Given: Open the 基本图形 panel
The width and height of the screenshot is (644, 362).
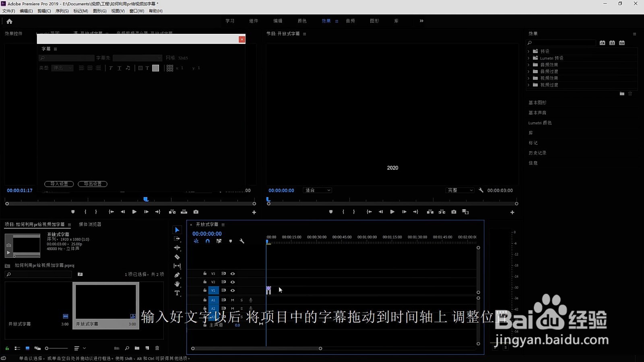Looking at the screenshot, I should pos(537,103).
